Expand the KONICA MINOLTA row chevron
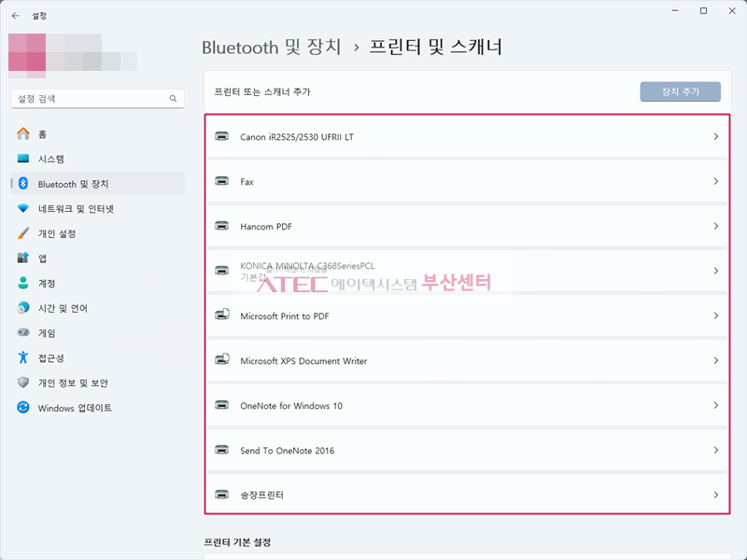Viewport: 747px width, 560px height. (x=715, y=271)
